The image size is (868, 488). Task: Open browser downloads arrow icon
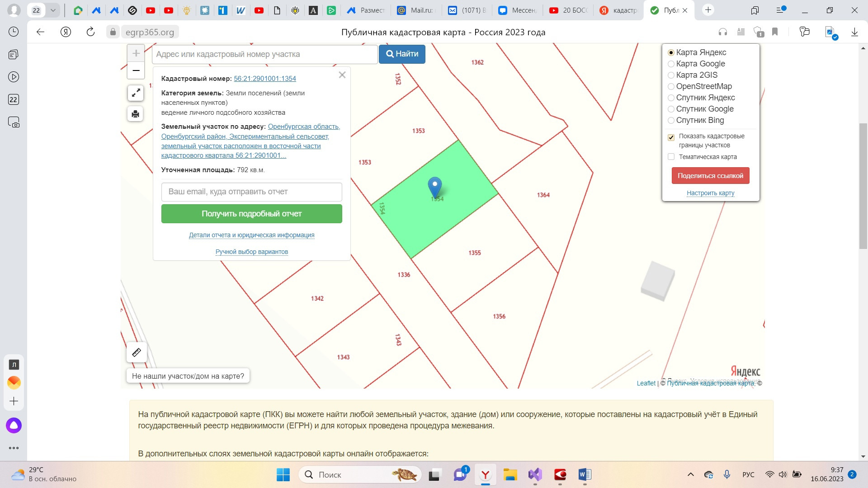(854, 32)
